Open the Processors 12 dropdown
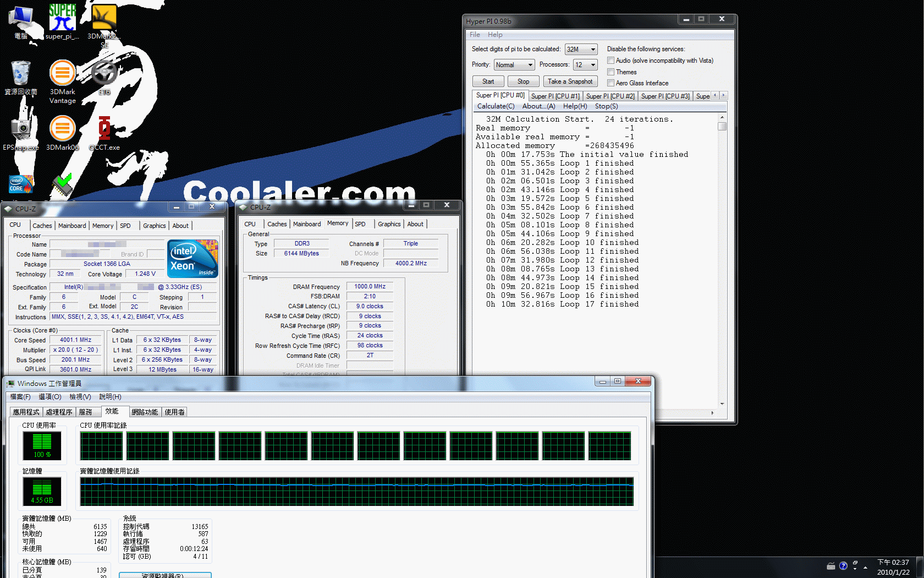Viewport: 924px width, 578px height. coord(585,65)
